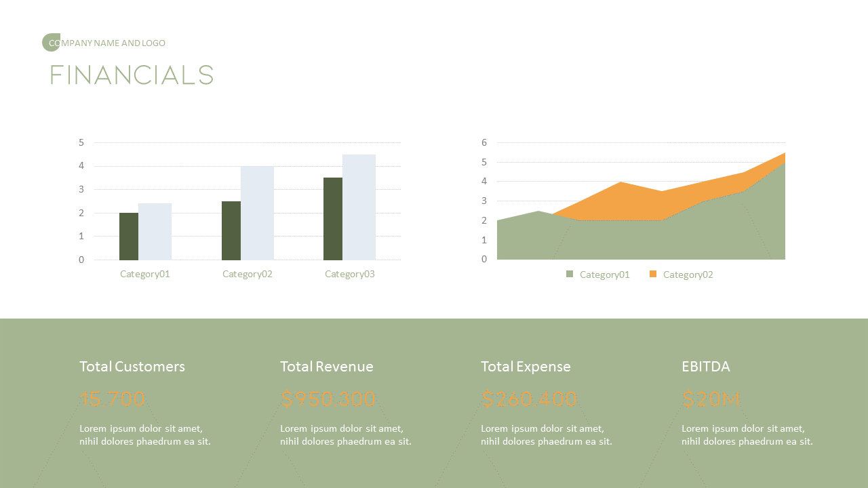Click the $950,300 revenue figure
The width and height of the screenshot is (868, 488).
[x=328, y=399]
